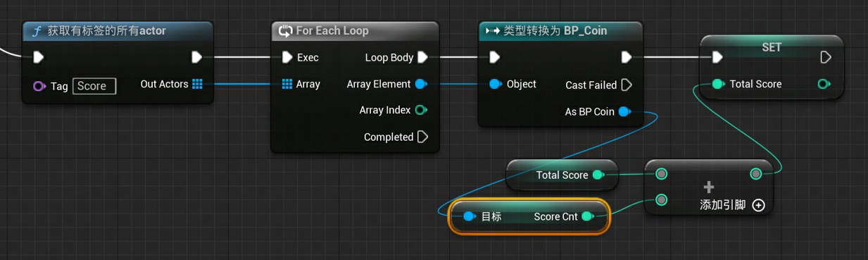Click the add node result output pin

pyautogui.click(x=755, y=173)
